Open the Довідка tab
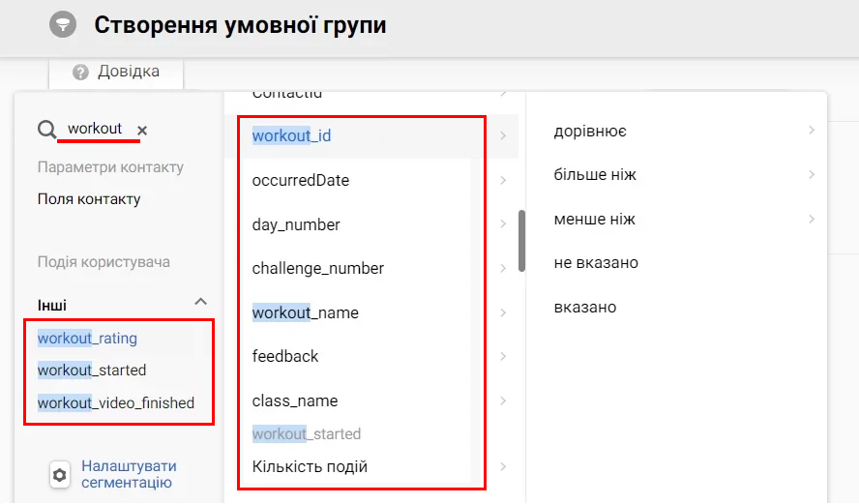The height and width of the screenshot is (504, 859). click(x=116, y=72)
